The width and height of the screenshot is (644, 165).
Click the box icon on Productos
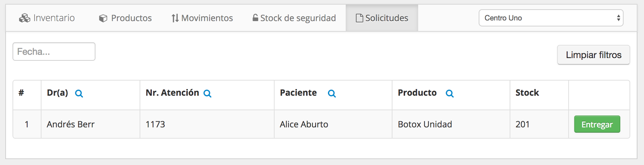click(103, 18)
